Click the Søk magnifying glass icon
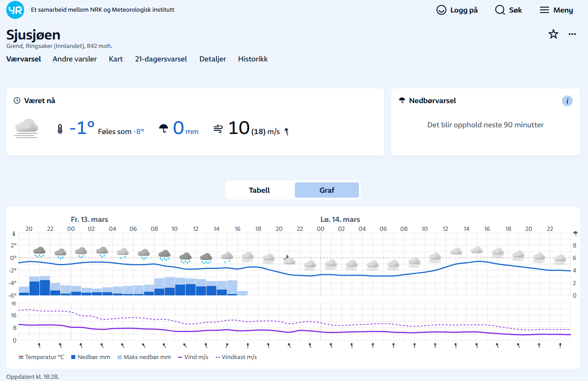588x381 pixels. point(500,10)
